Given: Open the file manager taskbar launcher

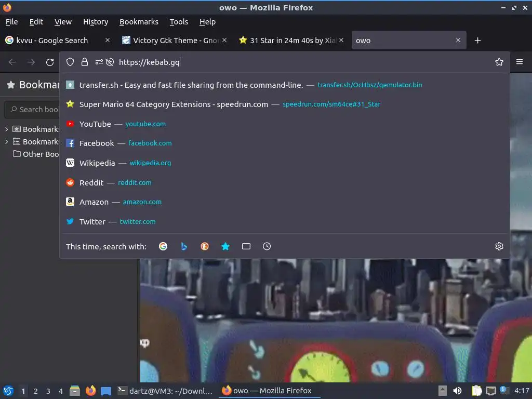Looking at the screenshot, I should tap(75, 391).
